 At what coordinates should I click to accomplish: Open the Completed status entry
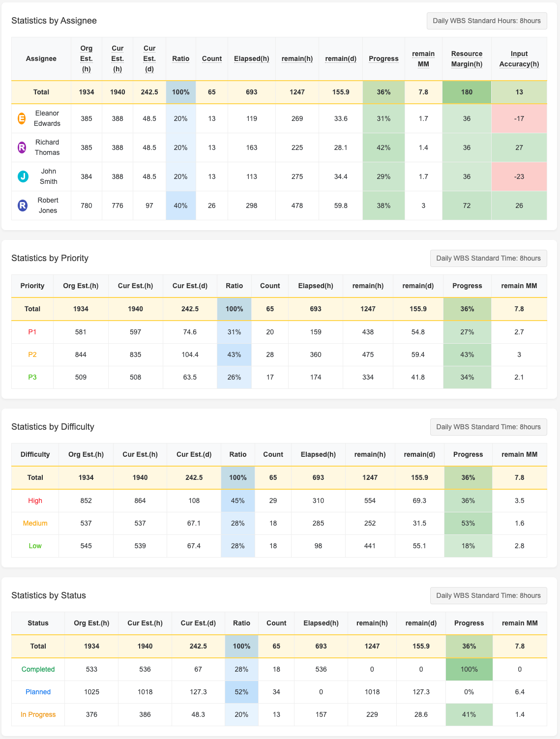pos(37,669)
